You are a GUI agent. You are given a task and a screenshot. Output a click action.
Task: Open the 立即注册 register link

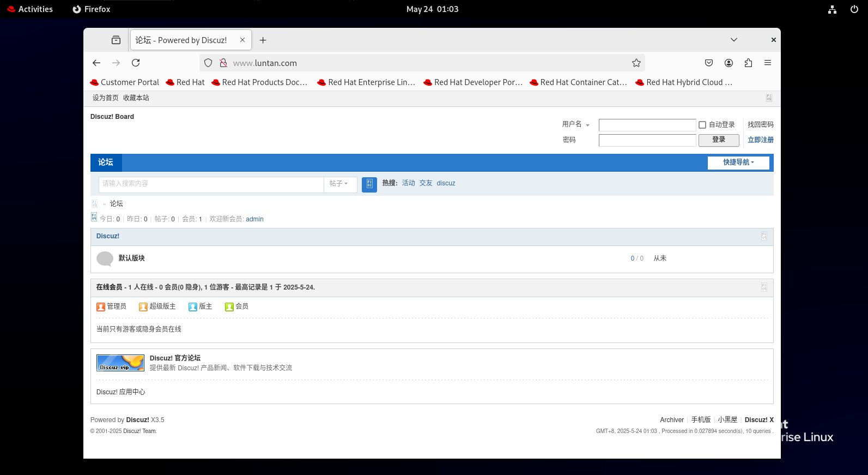(x=761, y=140)
